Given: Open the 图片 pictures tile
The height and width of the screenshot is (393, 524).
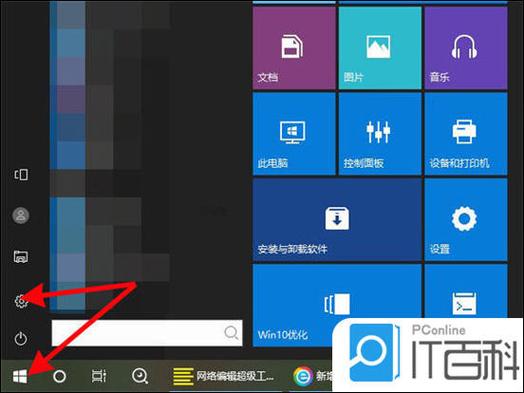Looking at the screenshot, I should [x=380, y=48].
